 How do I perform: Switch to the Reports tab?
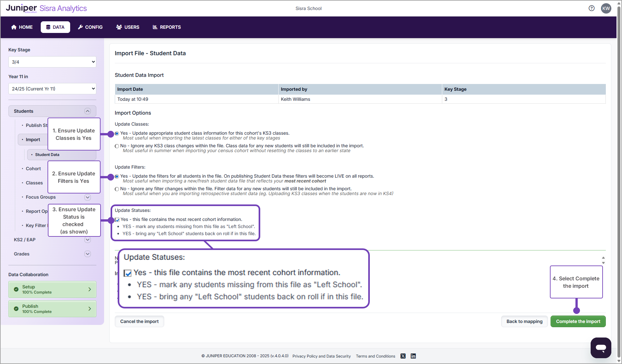(x=166, y=27)
